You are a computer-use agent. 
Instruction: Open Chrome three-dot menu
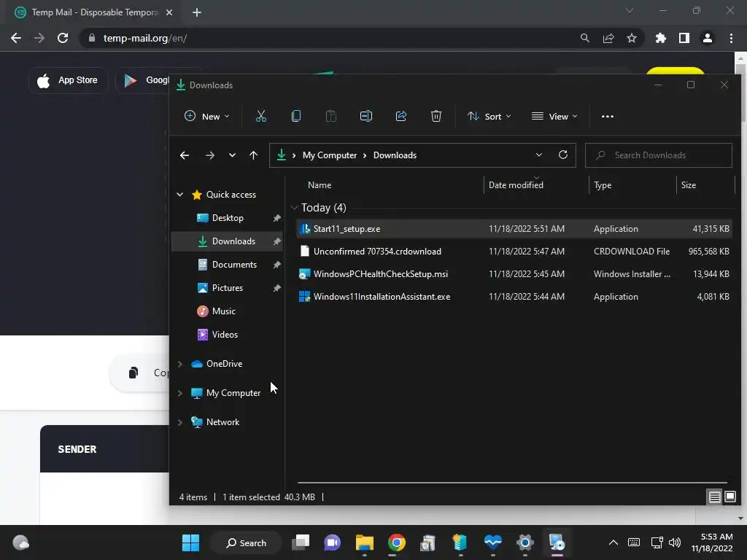point(731,38)
